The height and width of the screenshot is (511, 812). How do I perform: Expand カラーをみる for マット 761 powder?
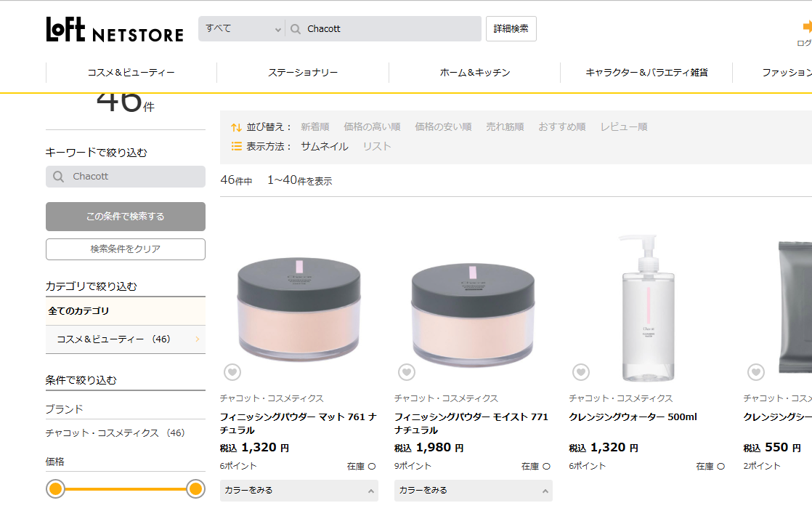[x=299, y=490]
